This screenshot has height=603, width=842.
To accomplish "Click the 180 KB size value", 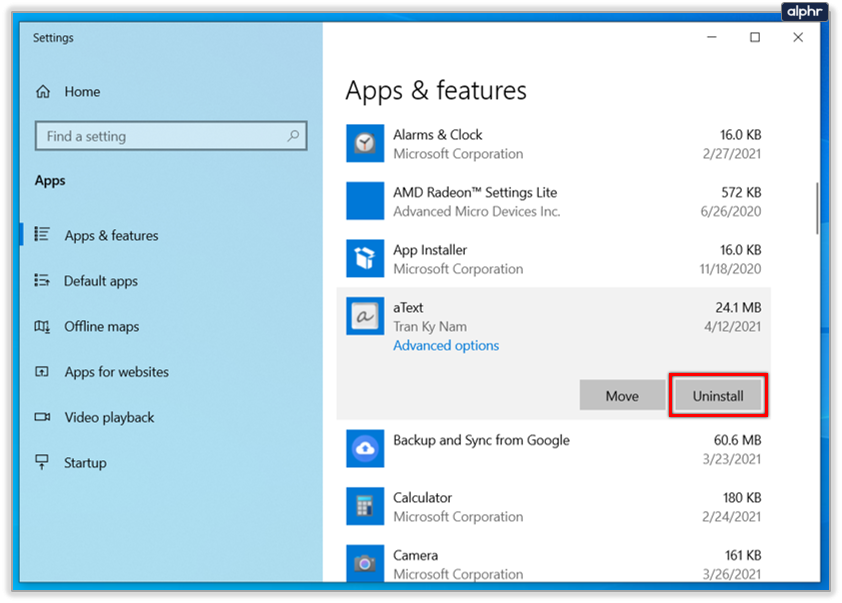I will tap(742, 498).
